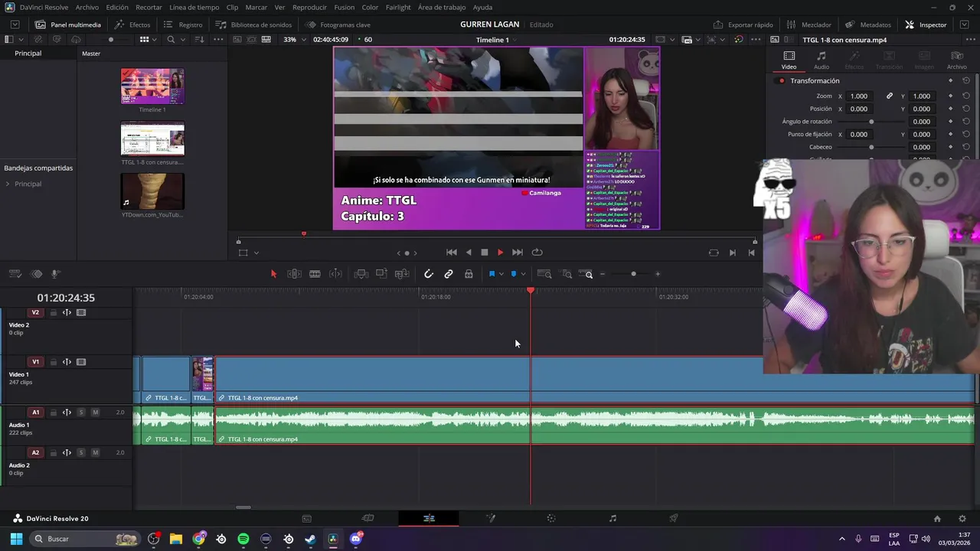Open the Fusion page icon
This screenshot has width=980, height=551.
point(491,518)
